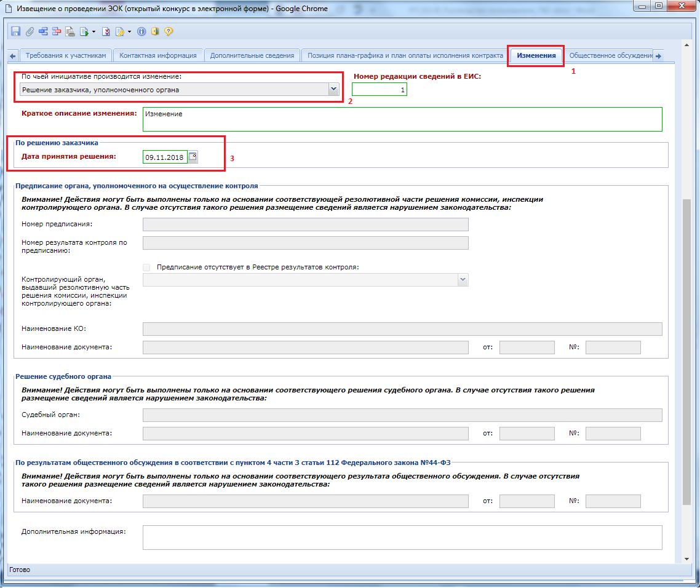Click the № field in Предписание section
Image resolution: width=700 pixels, height=588 pixels.
(613, 348)
